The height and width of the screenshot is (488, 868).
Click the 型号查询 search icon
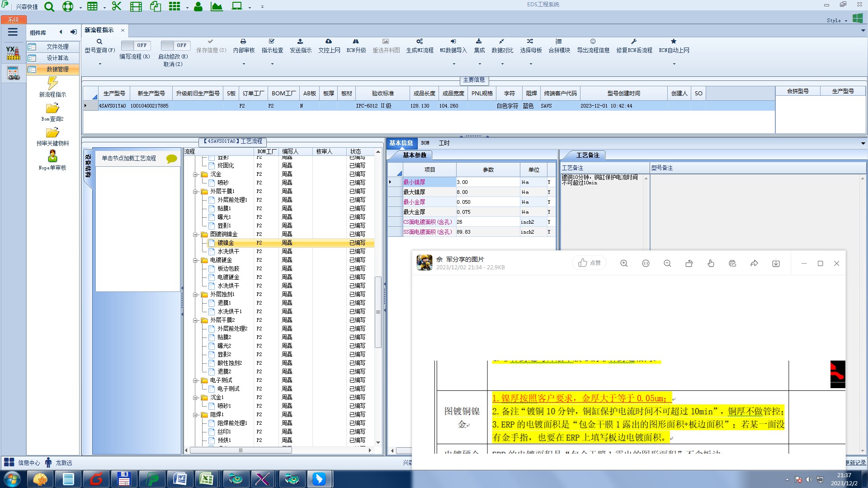(99, 42)
